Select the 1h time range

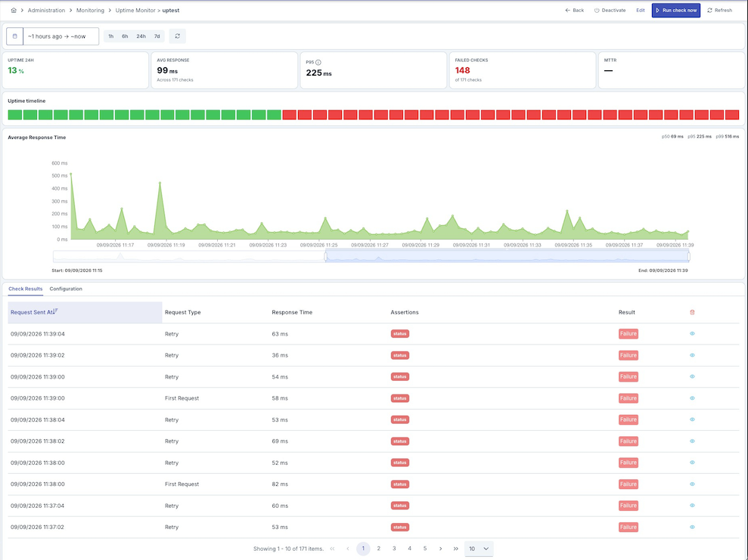point(110,36)
